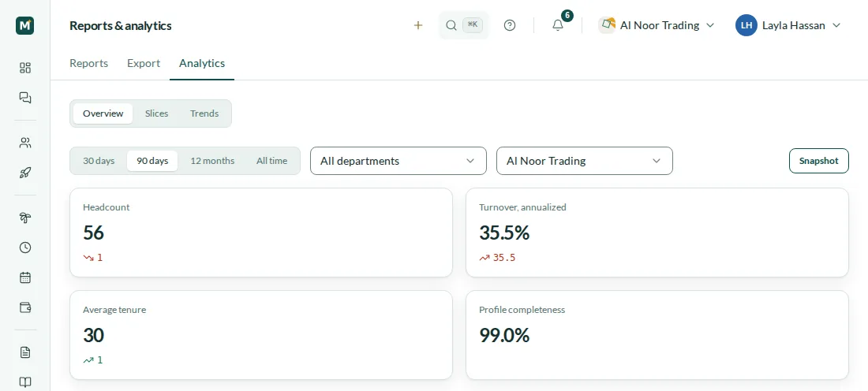Open the Al Noor Trading entity filter dropdown
Image resolution: width=868 pixels, height=391 pixels.
point(585,161)
